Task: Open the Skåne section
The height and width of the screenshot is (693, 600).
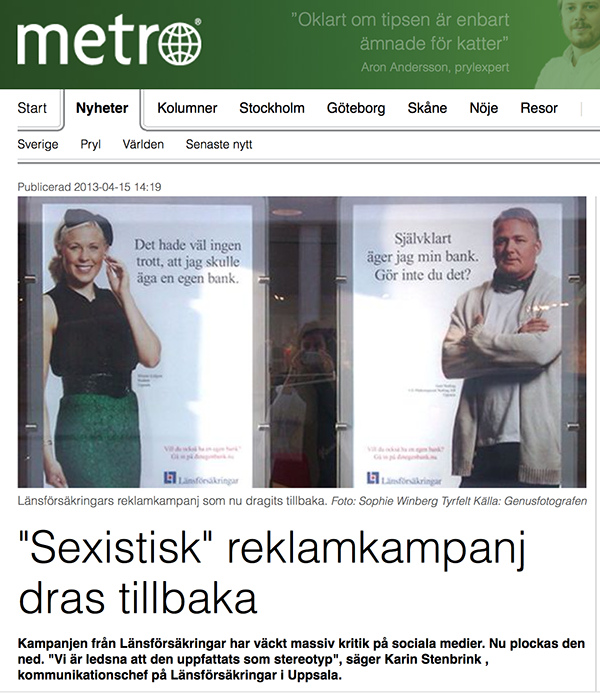Action: 427,108
